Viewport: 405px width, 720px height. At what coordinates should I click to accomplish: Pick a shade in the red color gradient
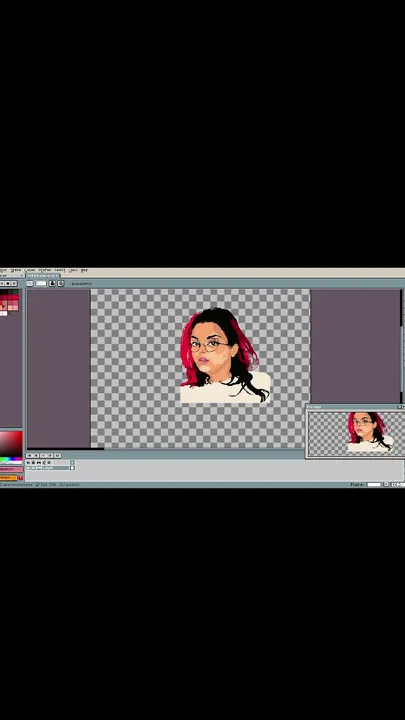[11, 444]
